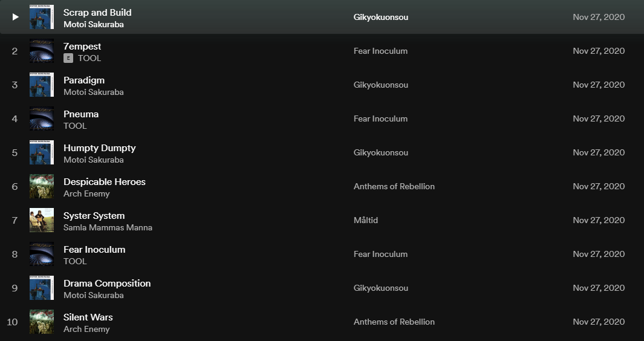The height and width of the screenshot is (341, 644).
Task: Click the Fear Inoculum cover beside 7empest
Action: (42, 51)
